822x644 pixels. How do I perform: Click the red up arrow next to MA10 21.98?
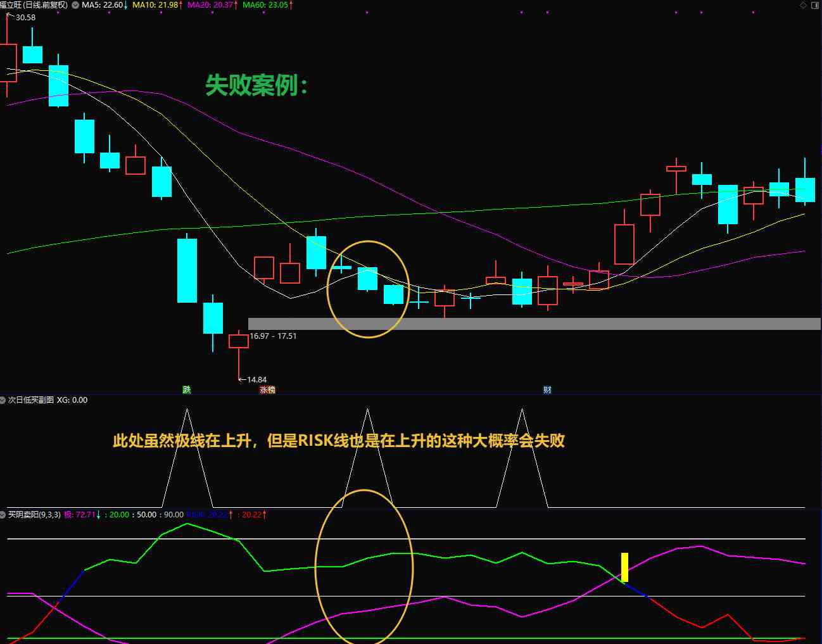pos(182,5)
